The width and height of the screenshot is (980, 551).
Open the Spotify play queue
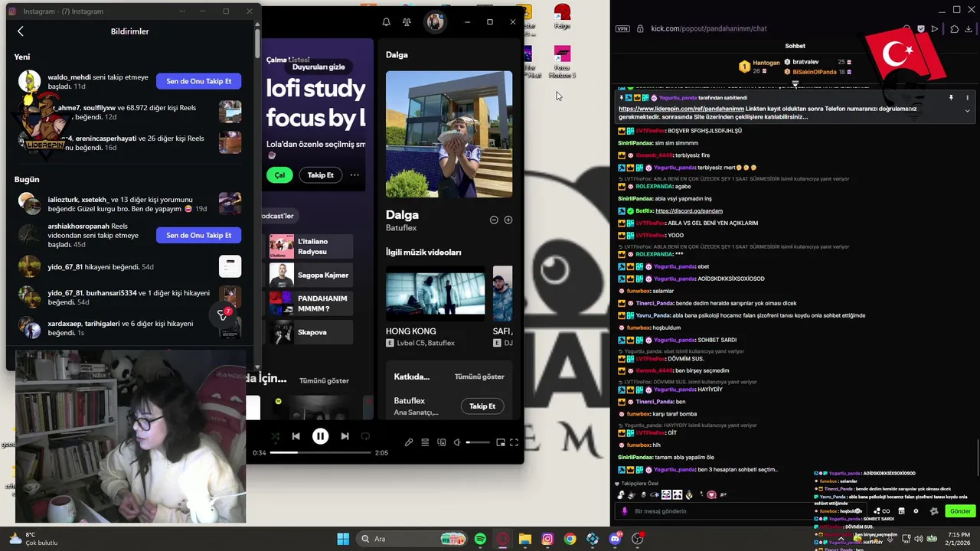point(425,442)
